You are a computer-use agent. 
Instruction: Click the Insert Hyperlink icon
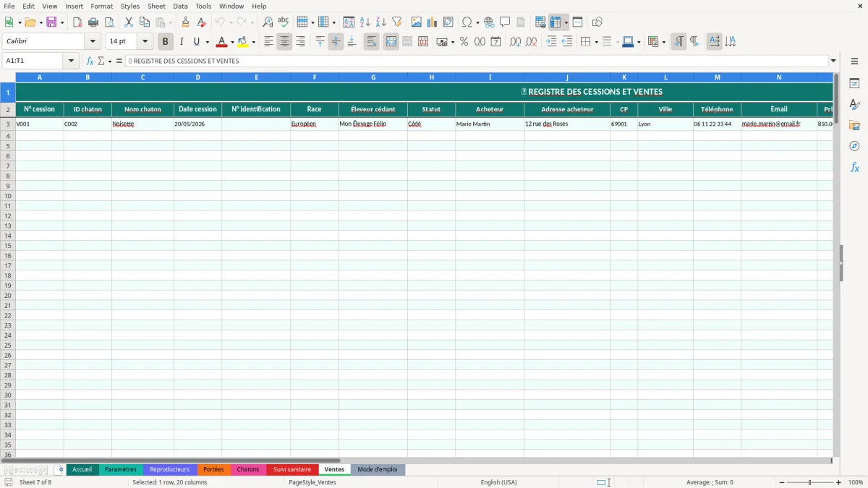coord(489,22)
